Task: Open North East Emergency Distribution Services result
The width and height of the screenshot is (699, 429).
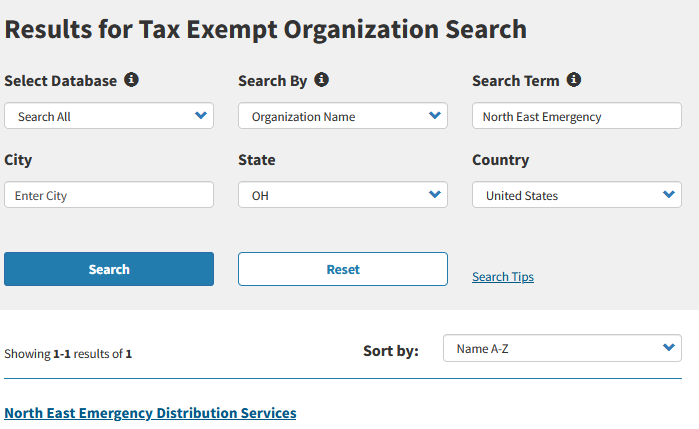Action: coord(150,413)
